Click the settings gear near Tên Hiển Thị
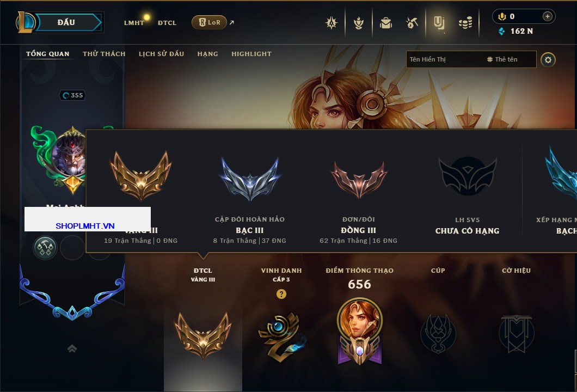Viewport: 577px width, 392px height. coord(548,60)
